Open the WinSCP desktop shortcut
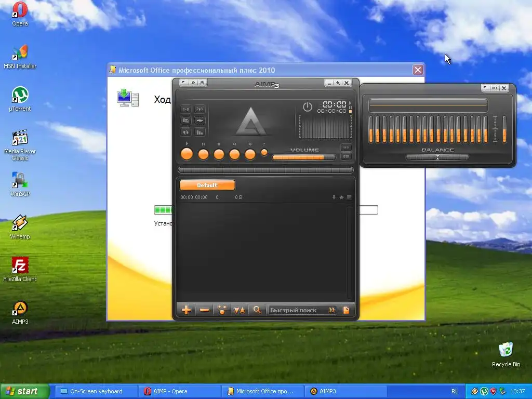 click(20, 184)
